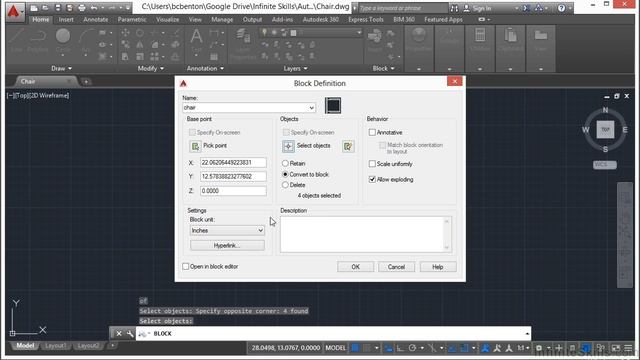The height and width of the screenshot is (360, 640).
Task: Open the Express Tools ribbon tab
Action: coord(366,20)
